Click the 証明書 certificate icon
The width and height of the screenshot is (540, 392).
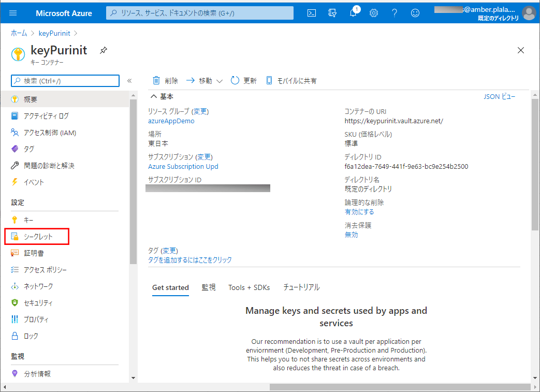tap(14, 253)
